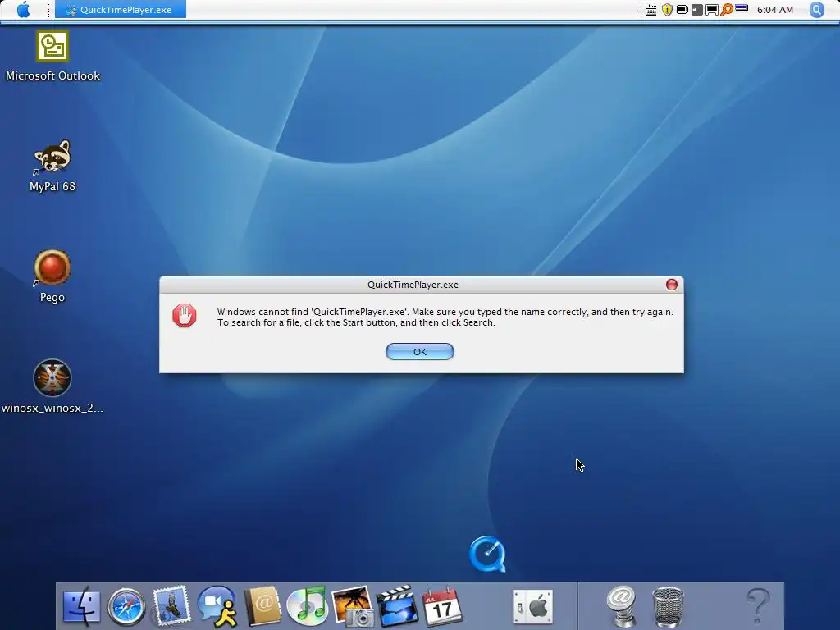Select the winosx_winosx_2... desktop file

(x=52, y=387)
